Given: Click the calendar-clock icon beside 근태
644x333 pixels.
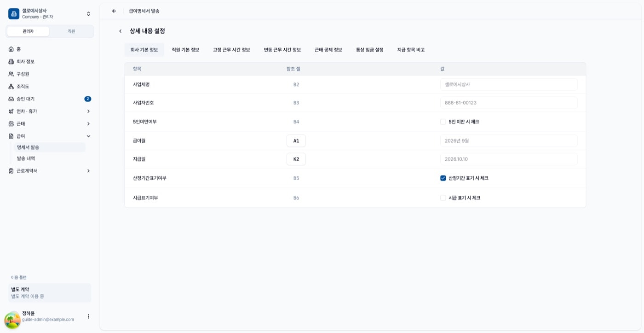Looking at the screenshot, I should coord(11,123).
